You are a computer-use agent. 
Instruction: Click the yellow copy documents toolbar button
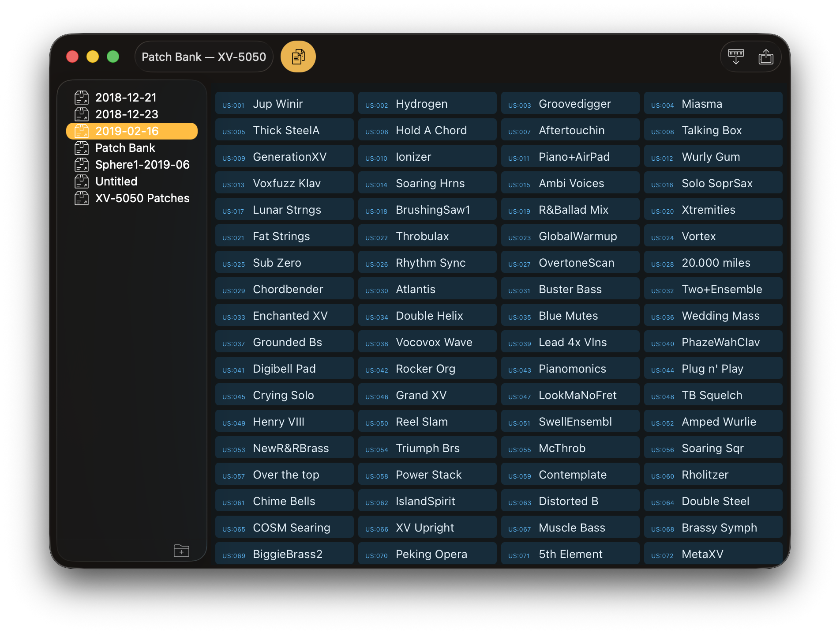(x=298, y=57)
